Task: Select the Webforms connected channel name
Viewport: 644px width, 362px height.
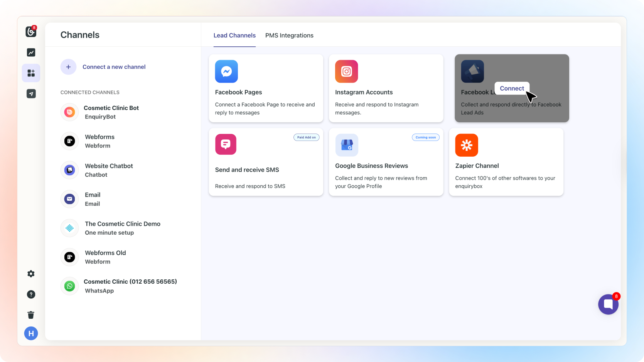Action: (x=99, y=137)
